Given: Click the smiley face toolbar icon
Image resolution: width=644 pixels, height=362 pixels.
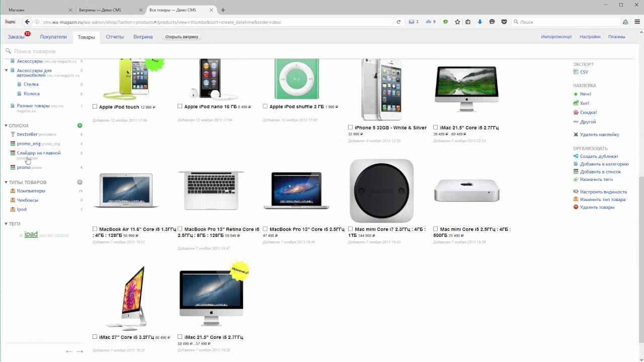Looking at the screenshot, I should point(492,22).
